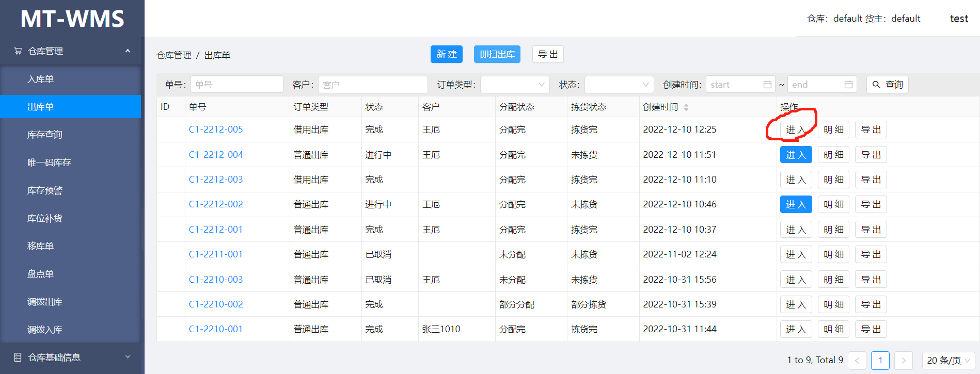Viewport: 980px width, 374px height.
Task: Open order link C1-2210-003
Action: (216, 280)
